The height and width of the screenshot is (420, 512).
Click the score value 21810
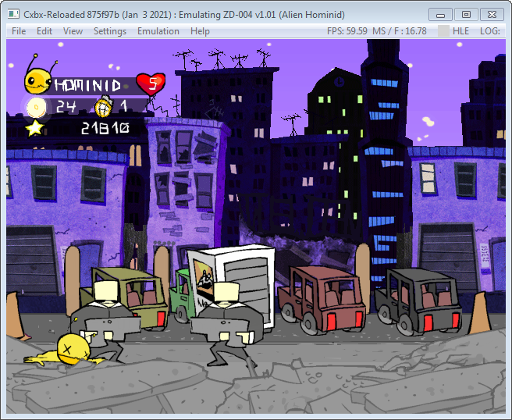pos(105,128)
